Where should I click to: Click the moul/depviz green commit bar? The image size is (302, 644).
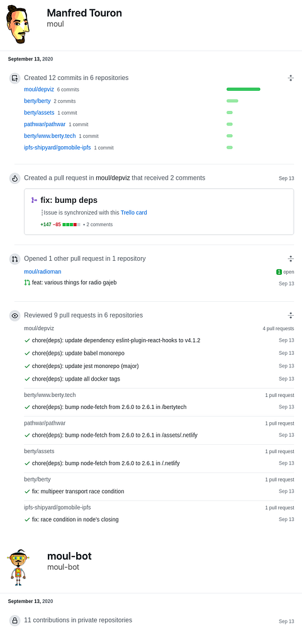click(x=243, y=89)
